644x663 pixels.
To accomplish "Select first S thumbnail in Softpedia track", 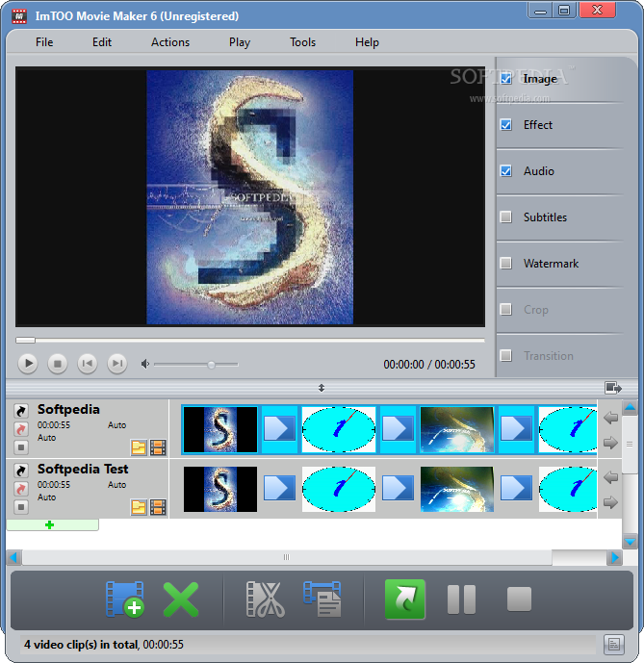I will point(220,429).
